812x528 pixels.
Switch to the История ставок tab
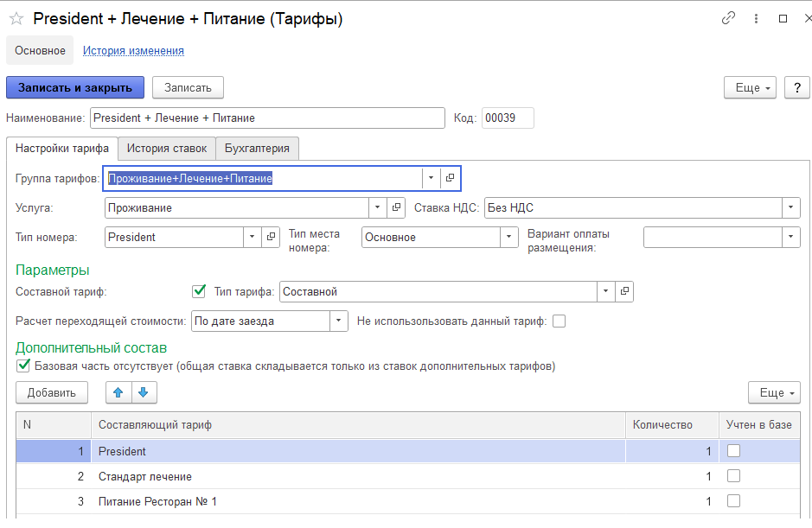pyautogui.click(x=166, y=149)
